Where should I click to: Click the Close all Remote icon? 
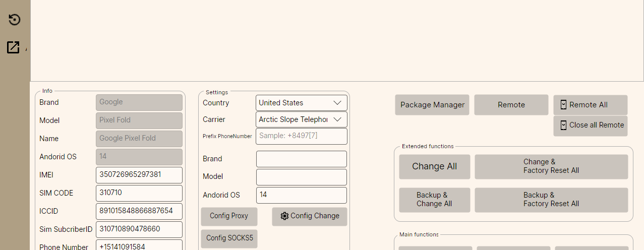(563, 125)
